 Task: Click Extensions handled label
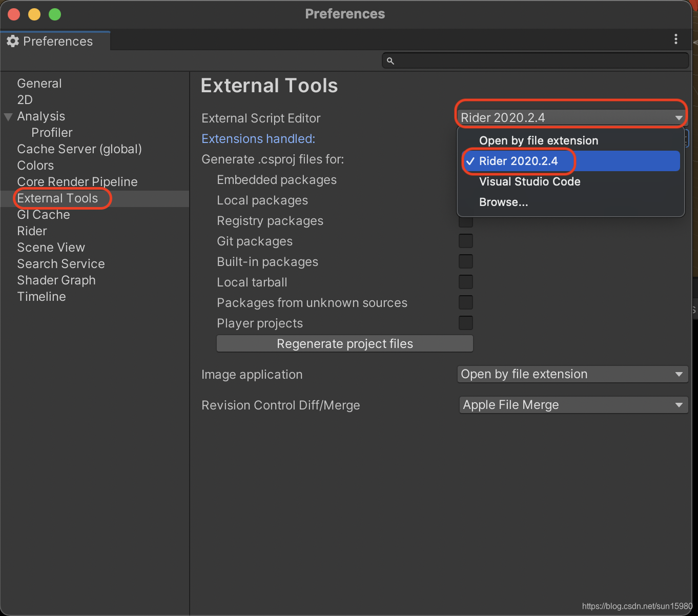click(258, 139)
